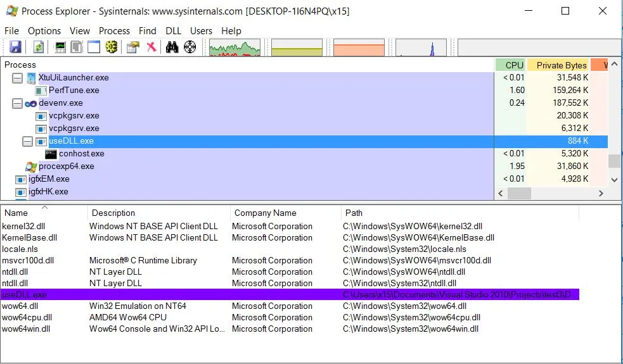Screen dimensions: 623x364
Task: Click the binoculars Find icon
Action: coord(172,47)
